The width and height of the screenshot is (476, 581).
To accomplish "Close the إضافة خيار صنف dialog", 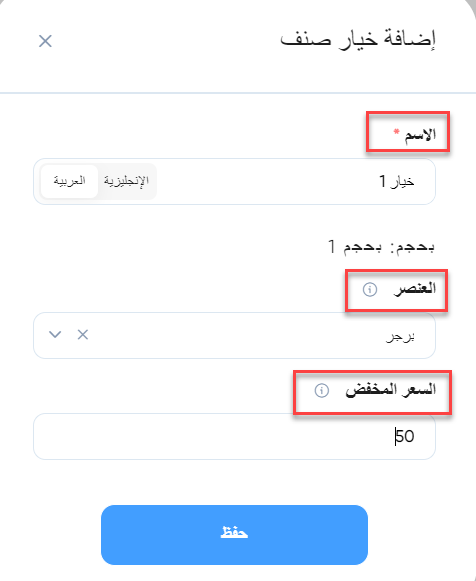I will 45,41.
